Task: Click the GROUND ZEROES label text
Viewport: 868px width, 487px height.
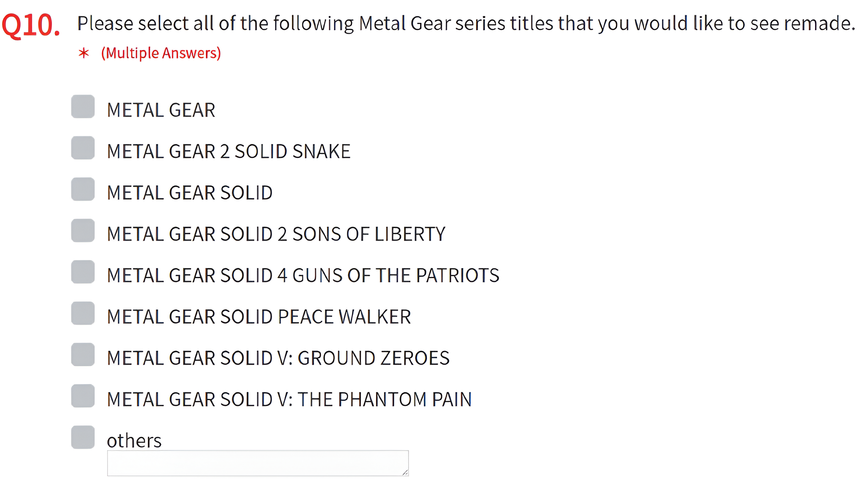Action: [278, 358]
